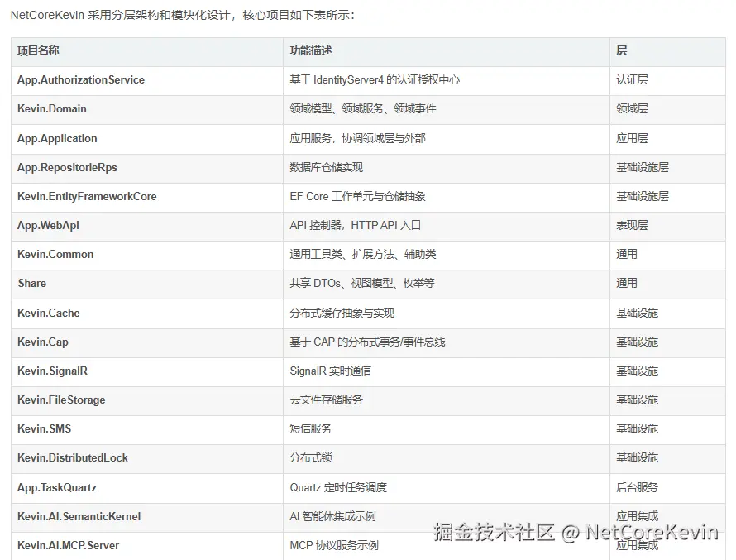Select the App.Application project entry

[56, 138]
